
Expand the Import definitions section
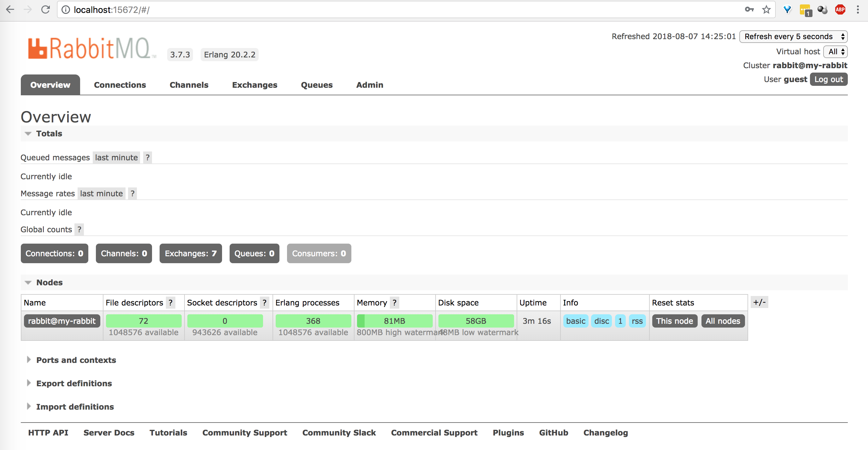[x=75, y=407]
